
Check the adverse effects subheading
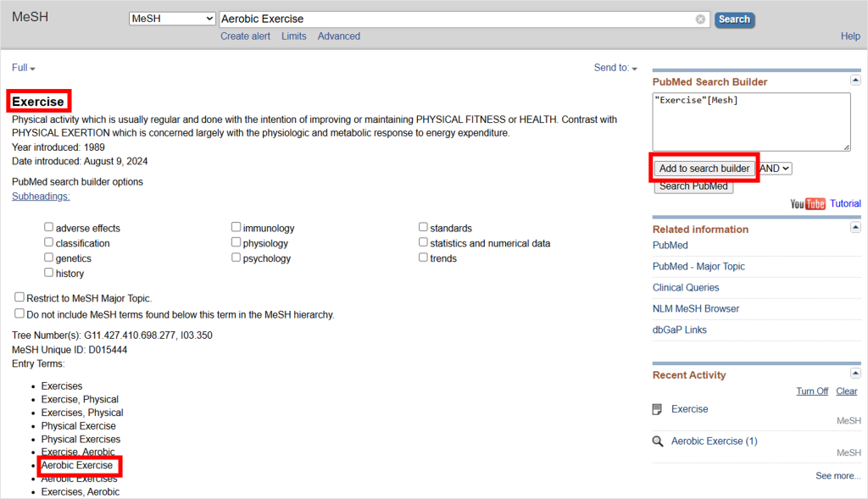point(48,227)
